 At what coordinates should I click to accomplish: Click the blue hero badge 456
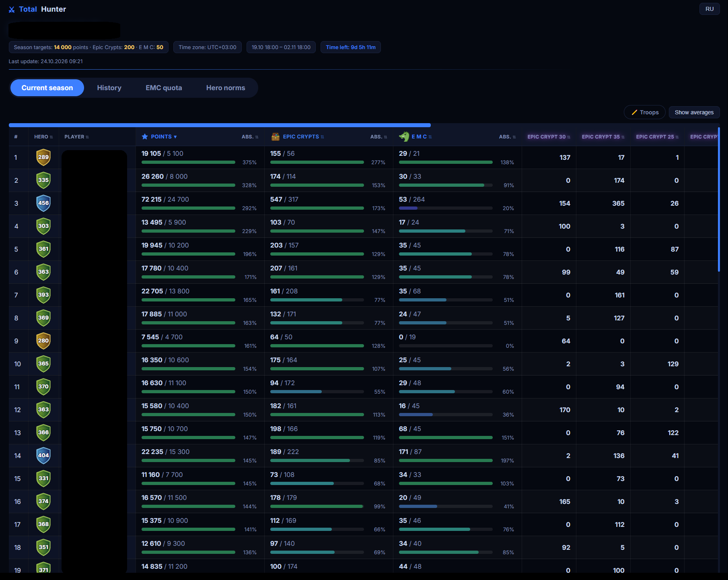pos(43,203)
